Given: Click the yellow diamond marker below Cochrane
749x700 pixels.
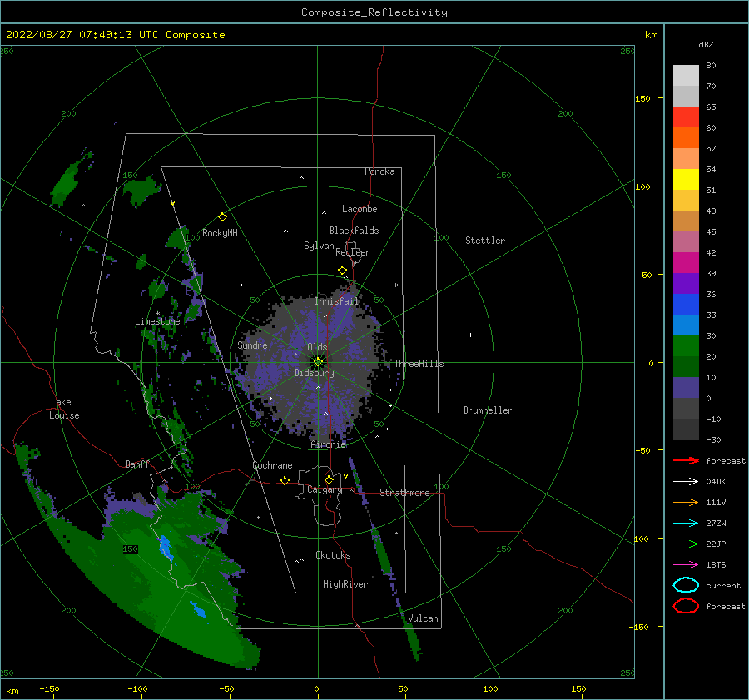Looking at the screenshot, I should [285, 481].
